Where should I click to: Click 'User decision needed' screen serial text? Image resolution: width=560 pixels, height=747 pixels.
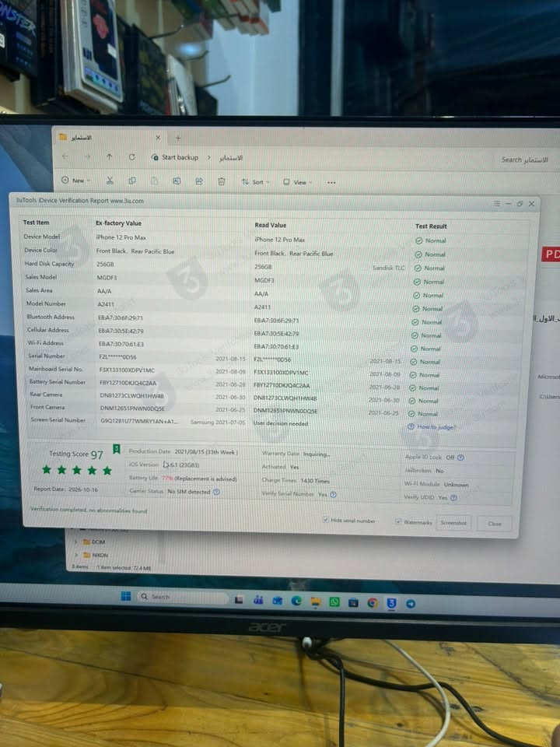281,423
